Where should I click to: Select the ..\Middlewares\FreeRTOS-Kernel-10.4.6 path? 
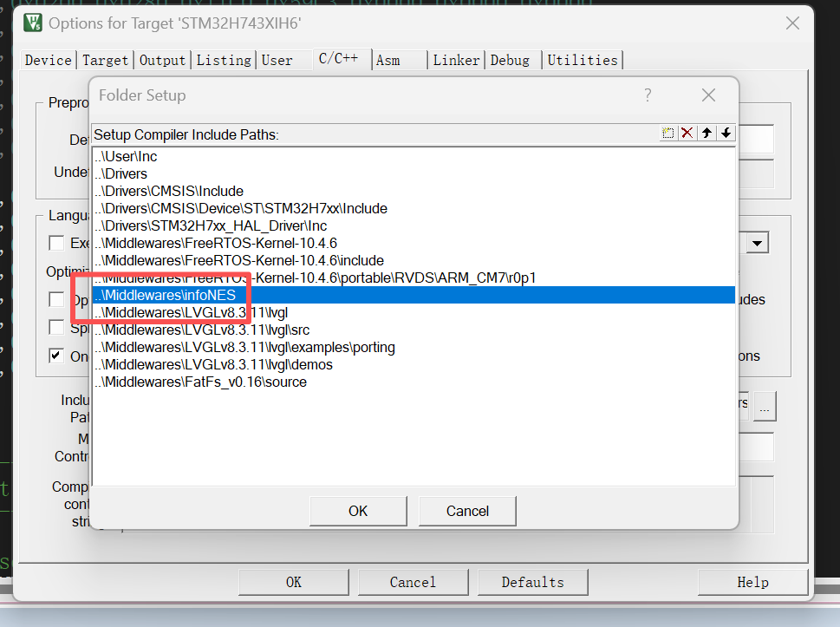[413, 243]
